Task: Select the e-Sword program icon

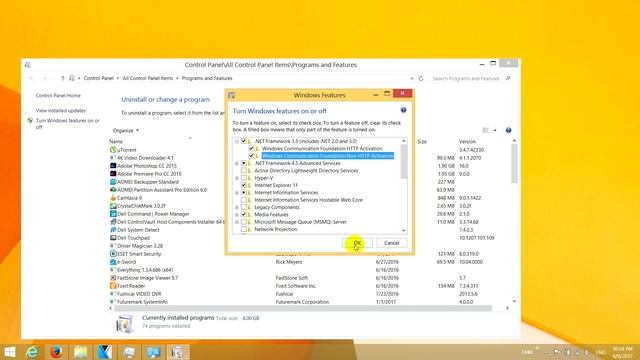Action: [x=113, y=262]
